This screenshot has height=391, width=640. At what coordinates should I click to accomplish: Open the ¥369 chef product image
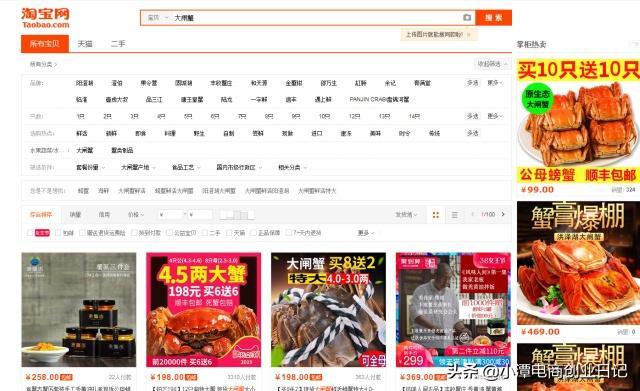[453, 310]
